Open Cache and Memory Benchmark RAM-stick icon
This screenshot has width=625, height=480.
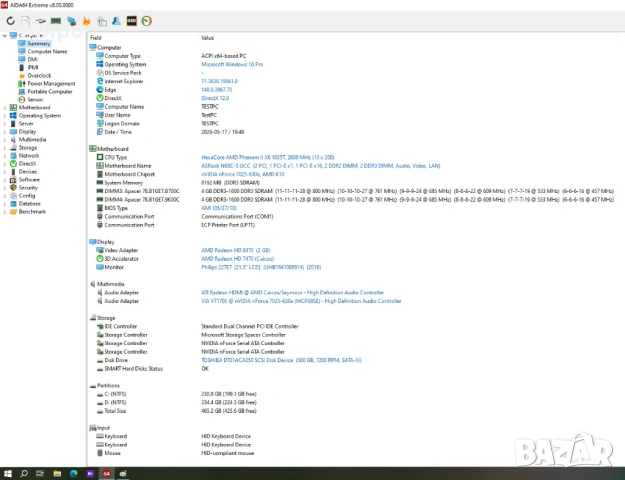coord(56,21)
